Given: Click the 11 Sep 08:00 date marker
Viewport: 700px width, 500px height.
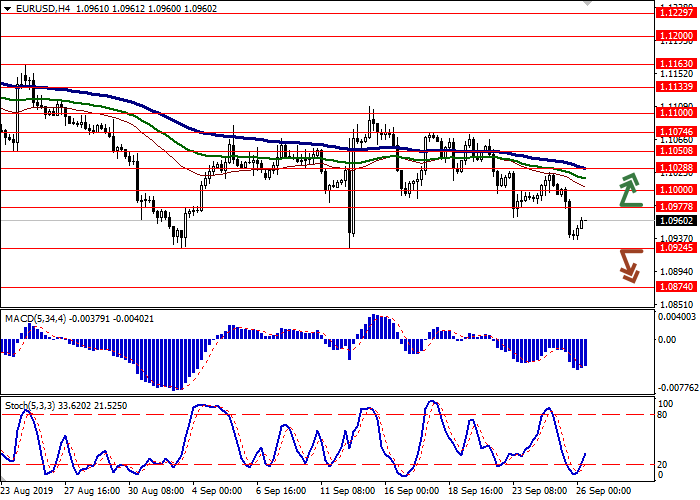Looking at the screenshot, I should (348, 493).
